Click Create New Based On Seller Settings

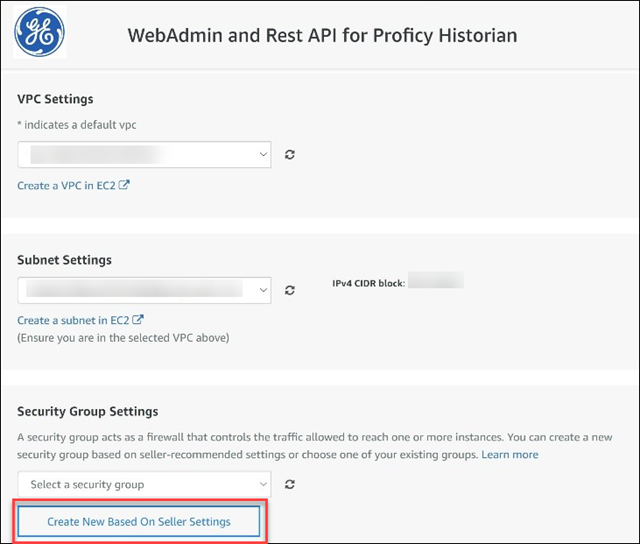(139, 522)
